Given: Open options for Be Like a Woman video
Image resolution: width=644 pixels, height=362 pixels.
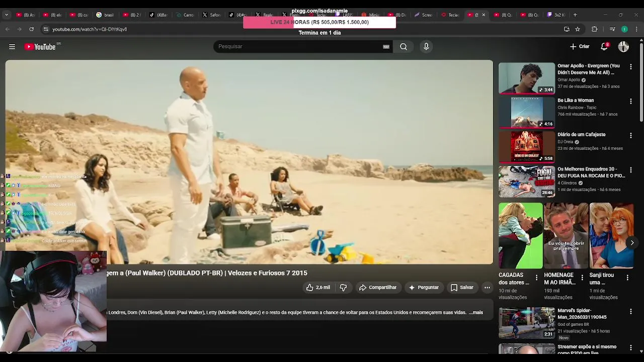Looking at the screenshot, I should [630, 101].
